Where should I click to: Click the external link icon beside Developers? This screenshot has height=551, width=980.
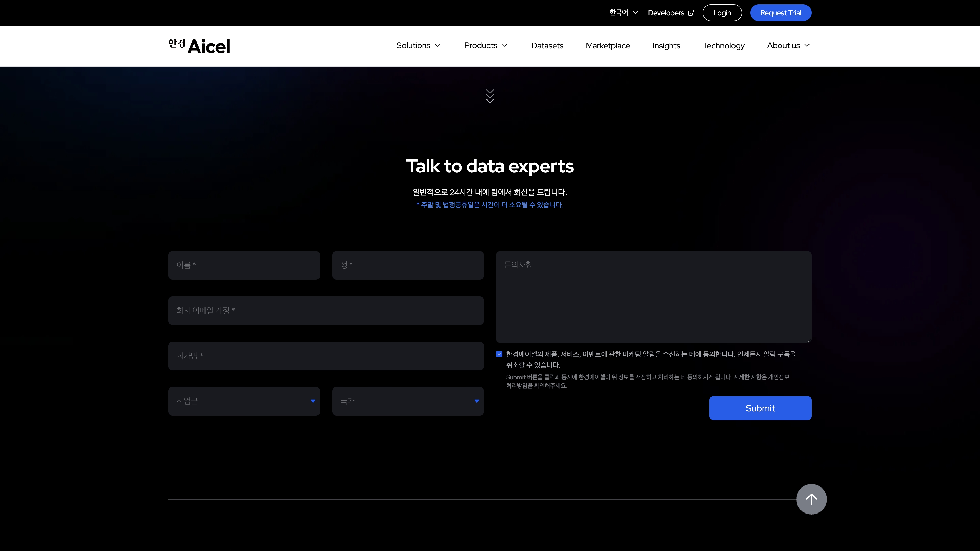pyautogui.click(x=691, y=13)
